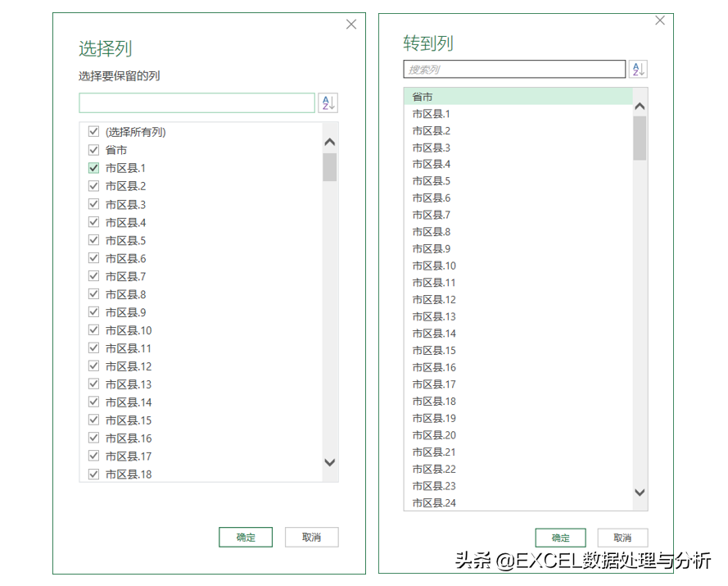
Task: Click A-Z sort icon in 选择列 dialog
Action: coord(328,102)
